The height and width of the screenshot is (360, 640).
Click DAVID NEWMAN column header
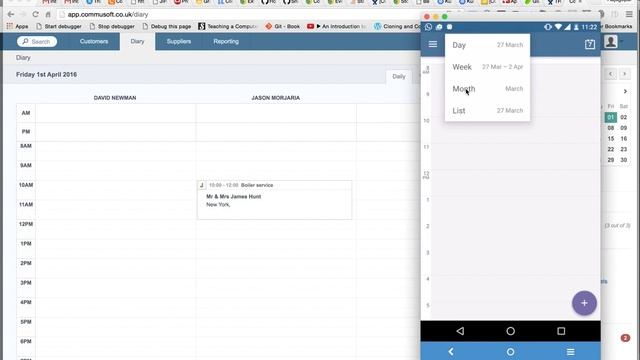point(115,98)
